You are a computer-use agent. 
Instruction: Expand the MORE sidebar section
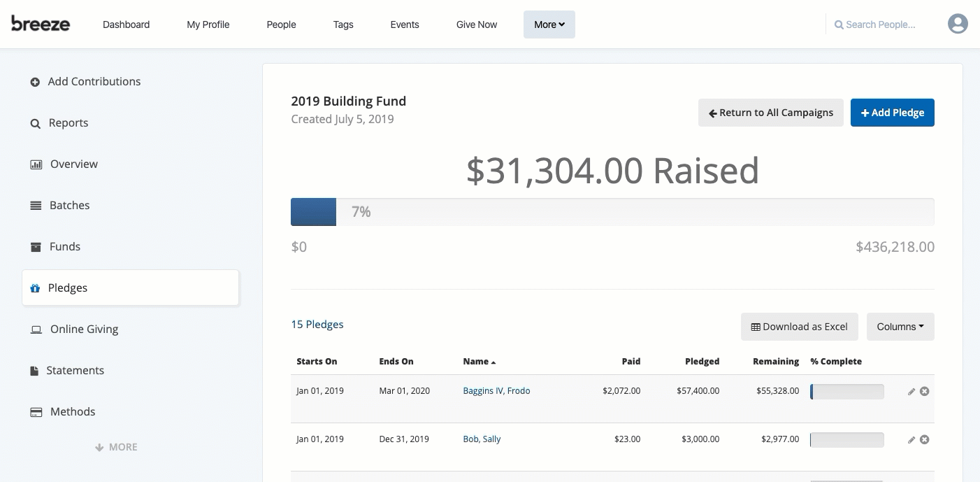tap(116, 446)
